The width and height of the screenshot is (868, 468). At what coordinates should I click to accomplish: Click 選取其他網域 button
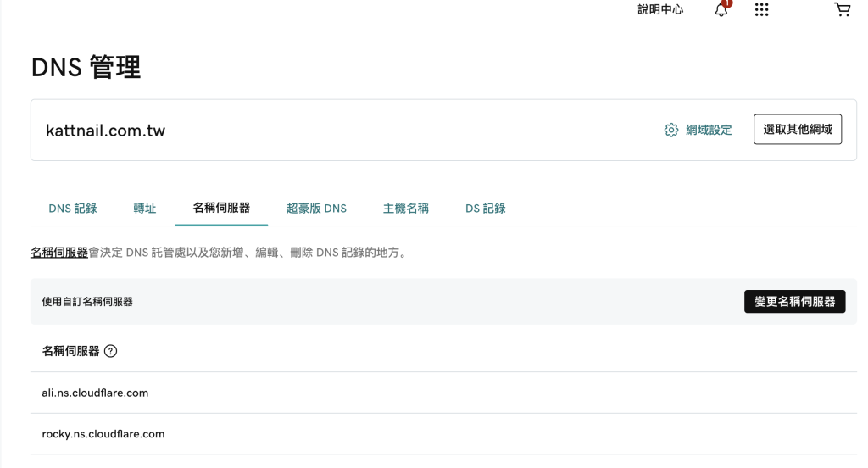(797, 130)
